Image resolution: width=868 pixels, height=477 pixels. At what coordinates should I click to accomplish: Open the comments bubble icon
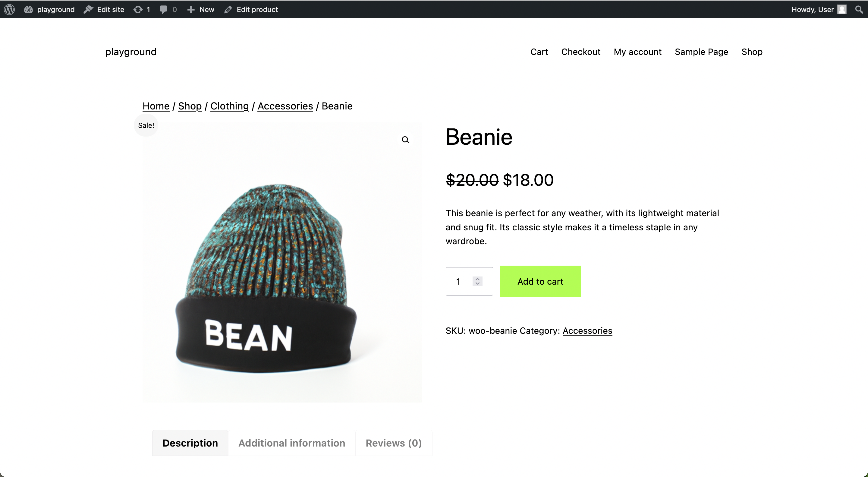(163, 9)
